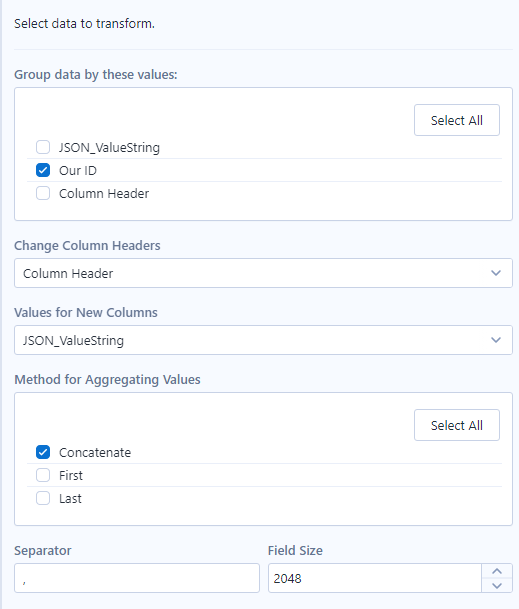Uncheck the Concatenate aggregation method
This screenshot has width=519, height=609.
click(43, 452)
